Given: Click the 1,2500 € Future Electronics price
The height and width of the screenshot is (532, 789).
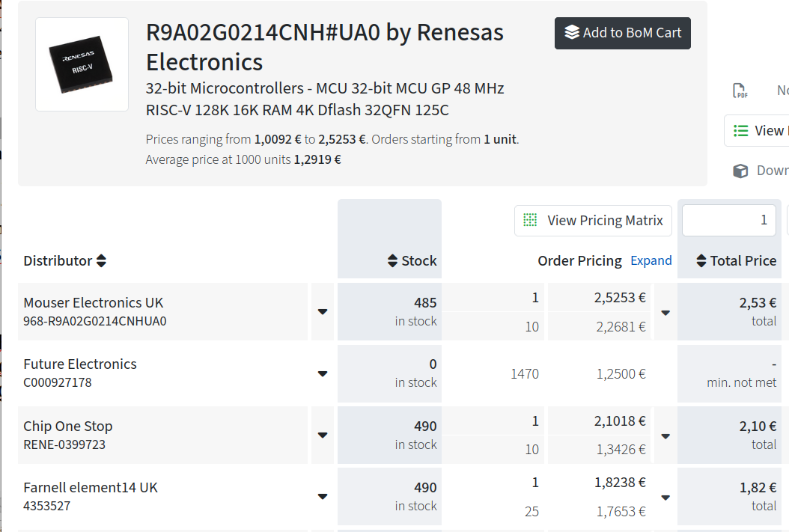Looking at the screenshot, I should (621, 373).
